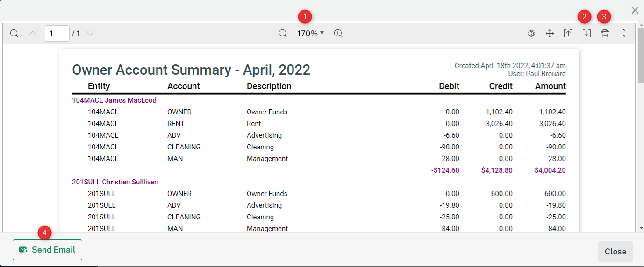This screenshot has height=267, width=644.
Task: Click the current page number field
Action: pos(57,34)
